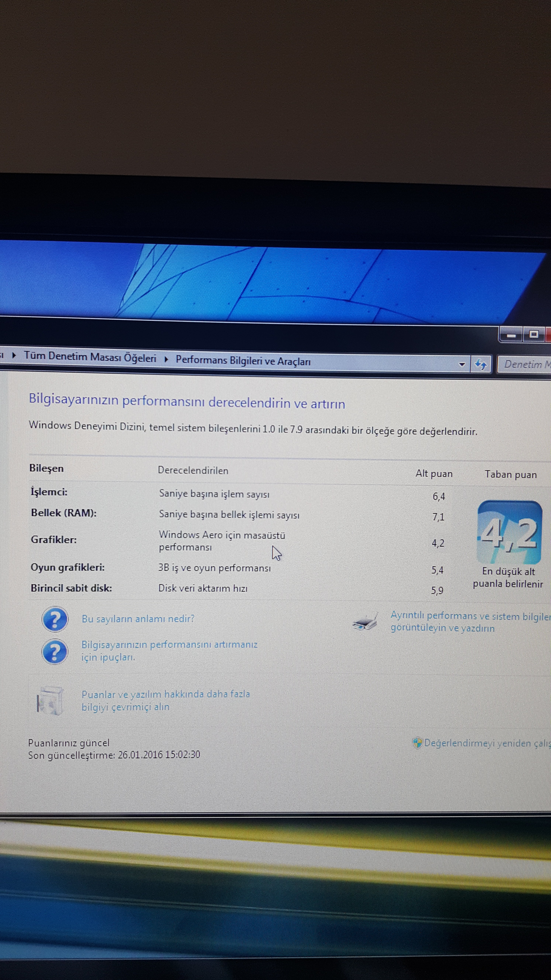Click 'En düşük alt puanla belirlenir' caption
Viewport: 551px width, 980px height.
(508, 577)
